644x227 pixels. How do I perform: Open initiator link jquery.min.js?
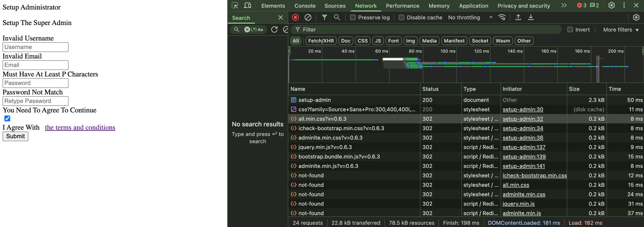pos(518,204)
